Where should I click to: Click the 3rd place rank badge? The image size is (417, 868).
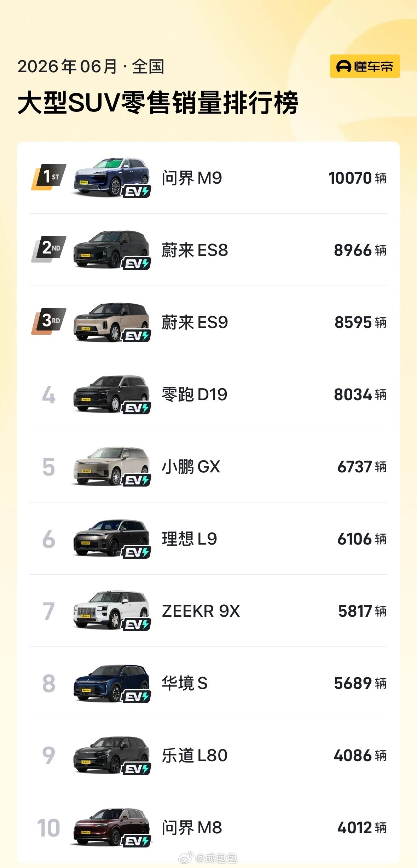tap(49, 321)
